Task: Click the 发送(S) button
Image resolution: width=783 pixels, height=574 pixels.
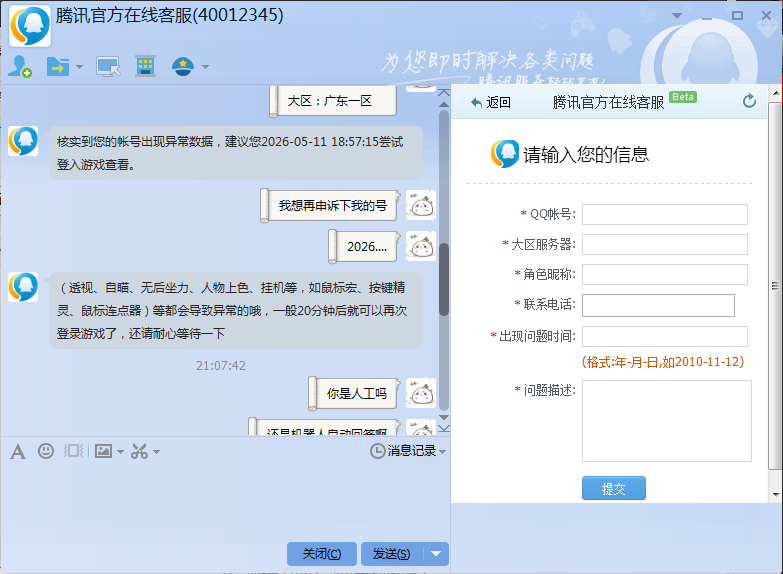Action: tap(392, 554)
